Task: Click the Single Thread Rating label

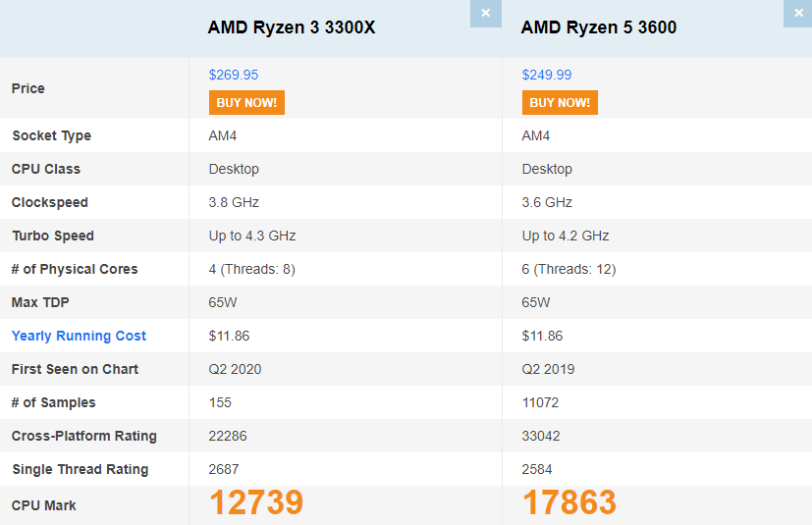Action: [x=81, y=469]
